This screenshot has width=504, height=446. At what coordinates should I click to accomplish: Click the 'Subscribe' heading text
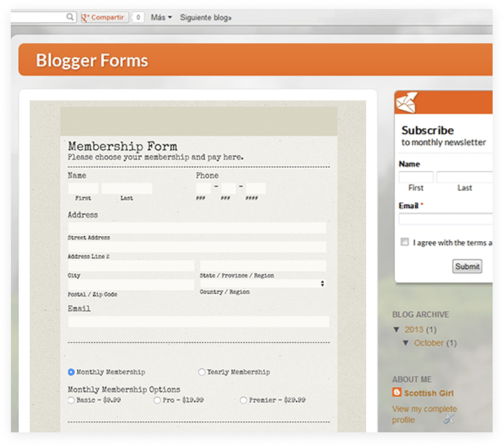coord(428,130)
